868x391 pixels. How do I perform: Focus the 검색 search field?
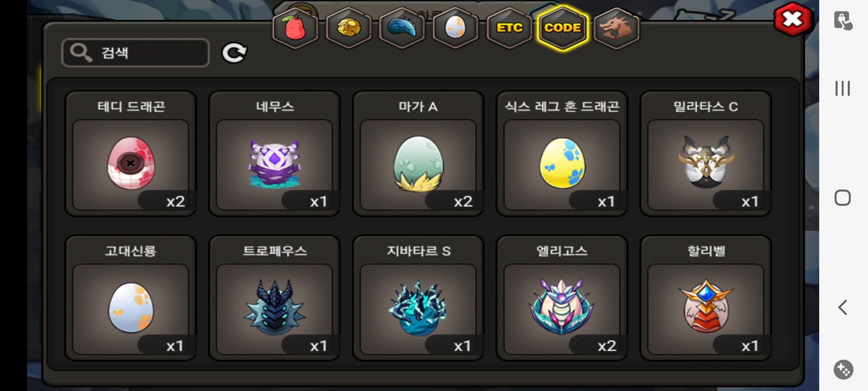[136, 53]
